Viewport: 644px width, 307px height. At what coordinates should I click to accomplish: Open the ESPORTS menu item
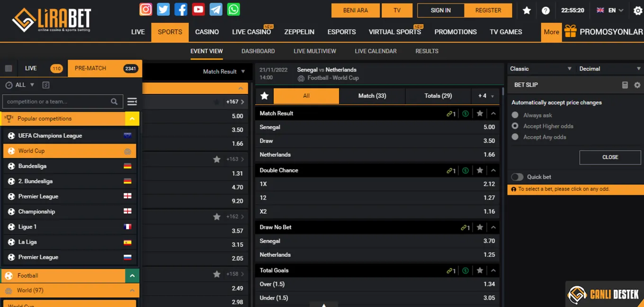[x=341, y=32]
